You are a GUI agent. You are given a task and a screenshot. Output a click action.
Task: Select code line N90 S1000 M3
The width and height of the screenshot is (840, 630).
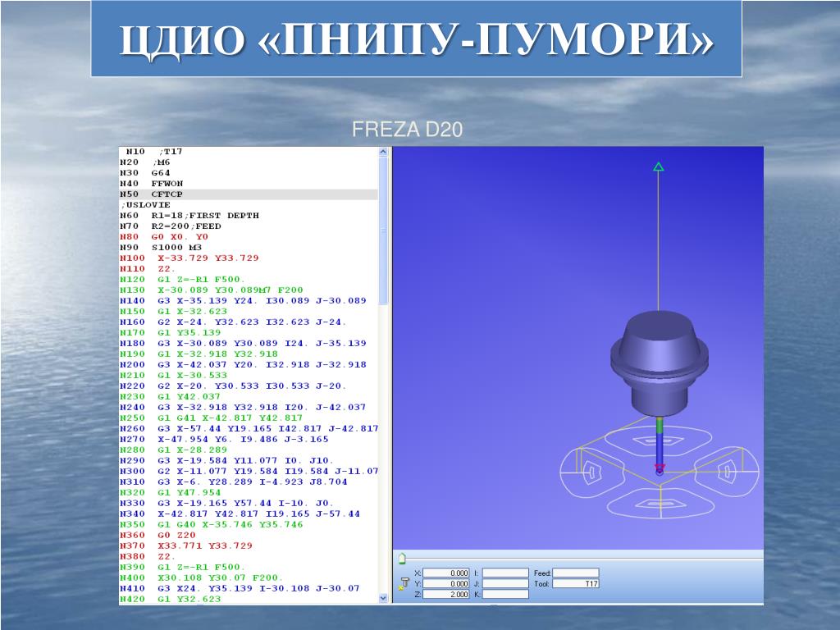pos(161,248)
